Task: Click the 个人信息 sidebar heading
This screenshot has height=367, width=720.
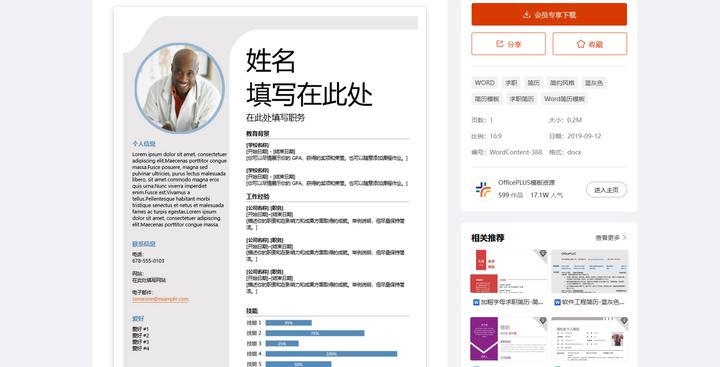Action: coord(144,144)
